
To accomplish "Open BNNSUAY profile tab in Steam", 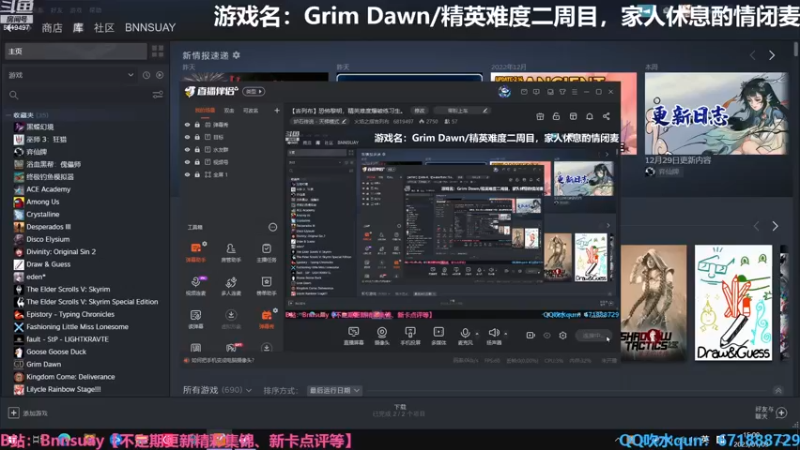I will pos(150,28).
